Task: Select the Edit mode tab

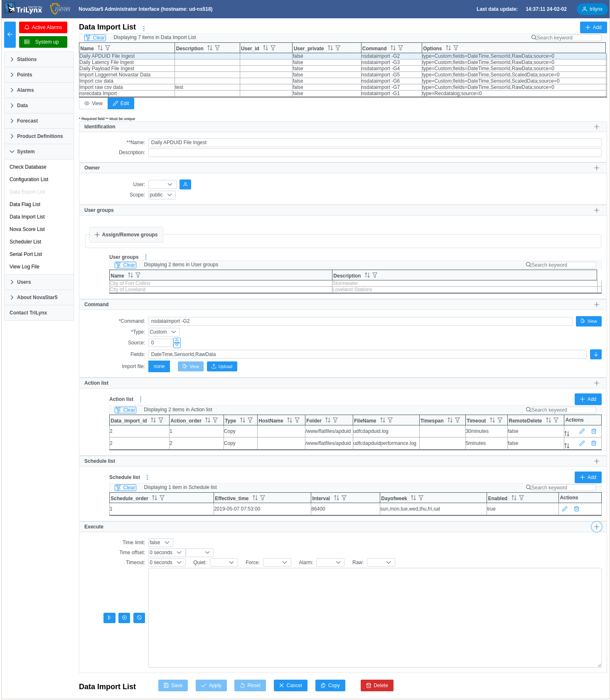Action: [x=121, y=103]
